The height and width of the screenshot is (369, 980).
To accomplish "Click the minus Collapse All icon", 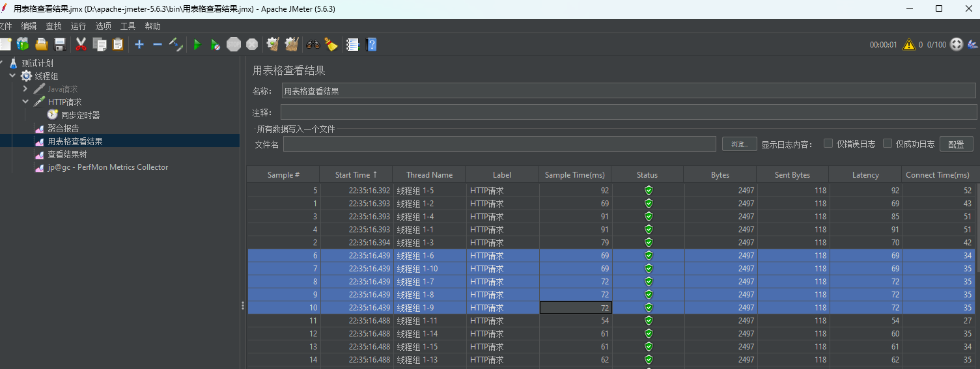I will 158,44.
